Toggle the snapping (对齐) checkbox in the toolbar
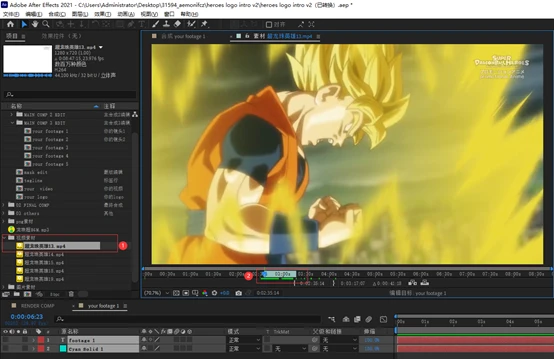555x360 pixels. tap(269, 24)
